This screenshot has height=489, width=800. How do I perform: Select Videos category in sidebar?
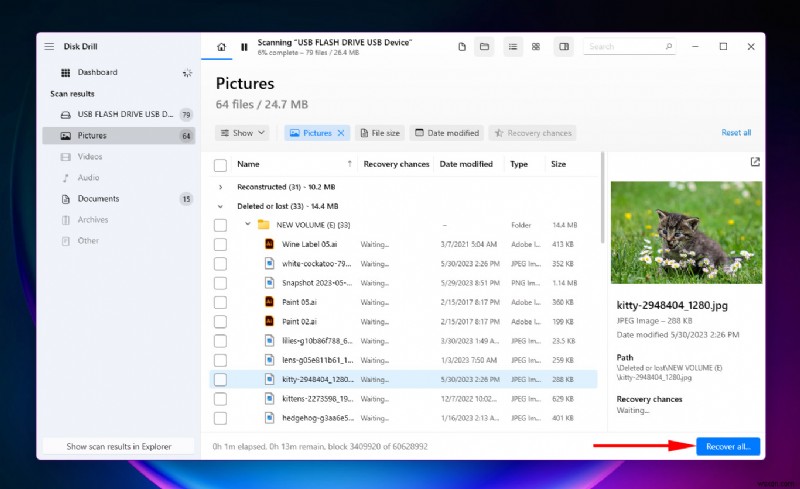(x=118, y=157)
